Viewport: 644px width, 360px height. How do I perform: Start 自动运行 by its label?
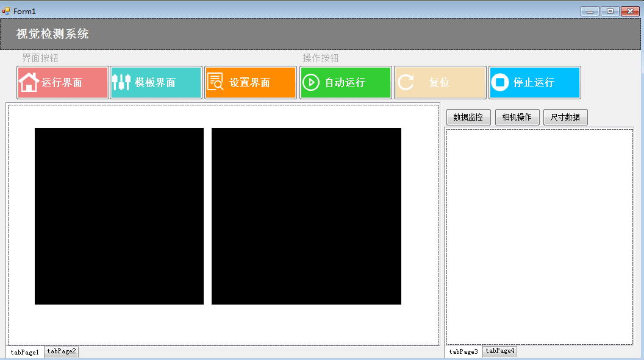pos(345,82)
